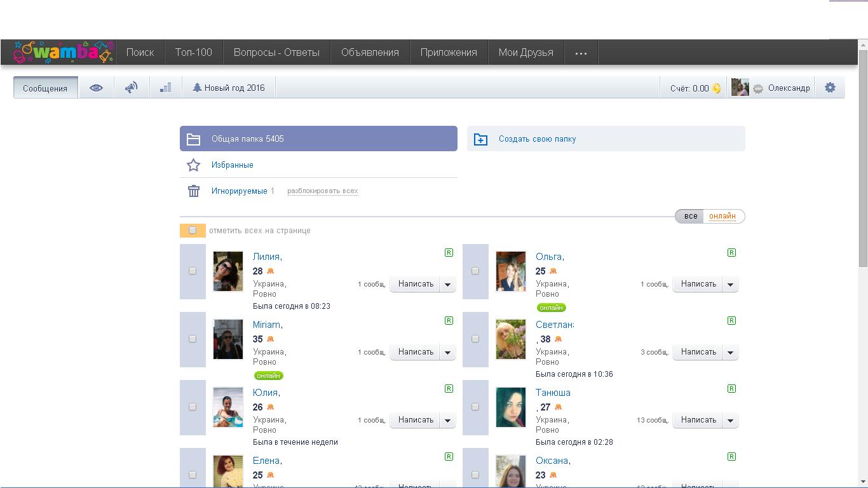The image size is (868, 488).
Task: Click the trash icon beside Игнорируемые
Action: (x=194, y=191)
